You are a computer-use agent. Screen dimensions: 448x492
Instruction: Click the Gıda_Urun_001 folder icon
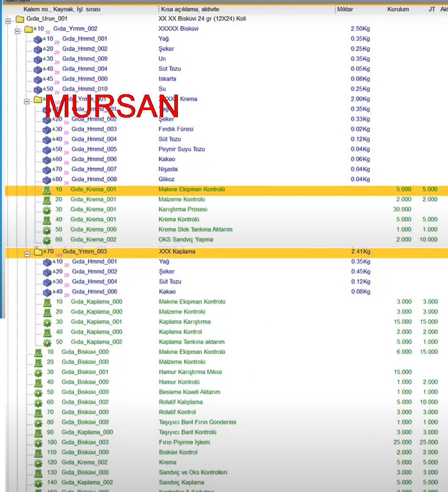(20, 19)
